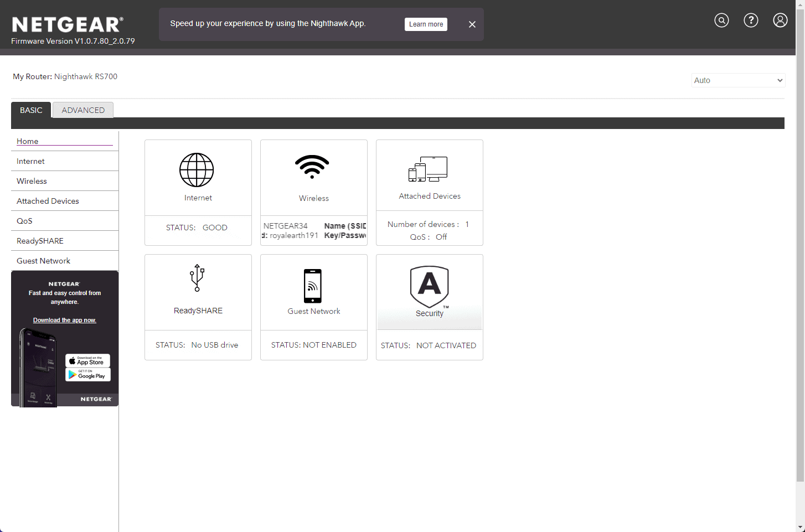This screenshot has width=805, height=532.
Task: Click the Google Play download badge
Action: (x=88, y=375)
